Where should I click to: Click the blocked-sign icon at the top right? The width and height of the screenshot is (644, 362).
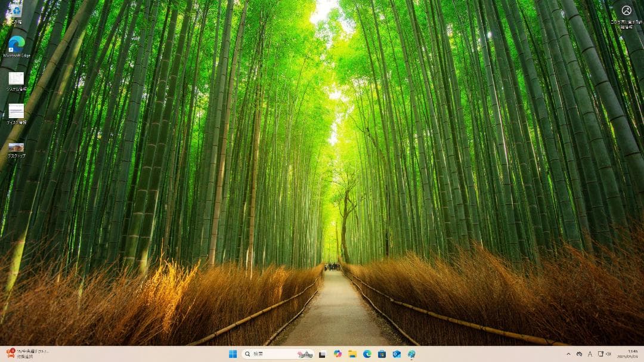tap(626, 10)
